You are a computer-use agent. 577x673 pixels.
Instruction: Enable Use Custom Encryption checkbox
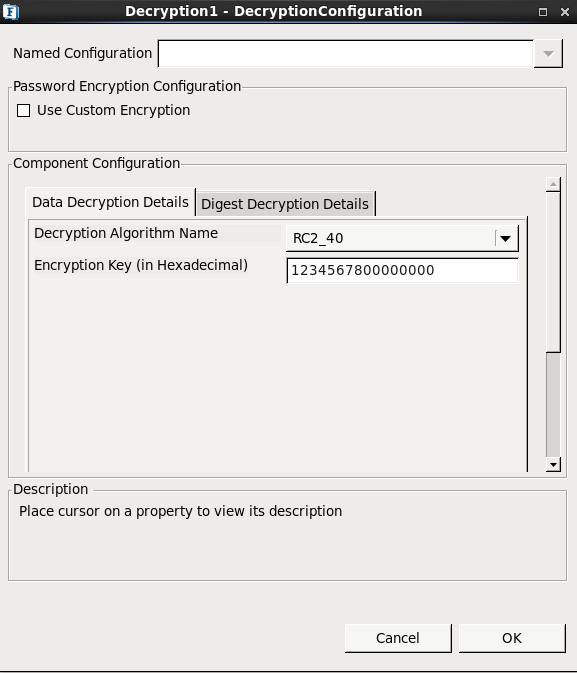[23, 110]
